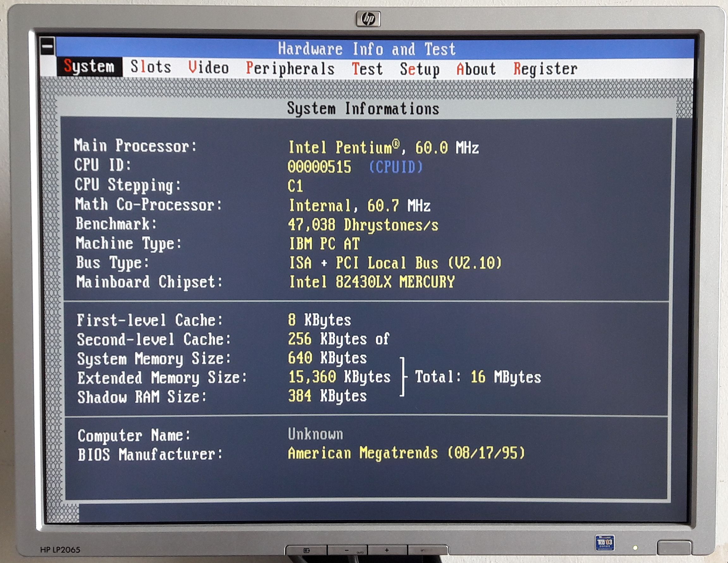Click the '8 KBytes' first-level cache value
The width and height of the screenshot is (728, 563).
point(320,320)
